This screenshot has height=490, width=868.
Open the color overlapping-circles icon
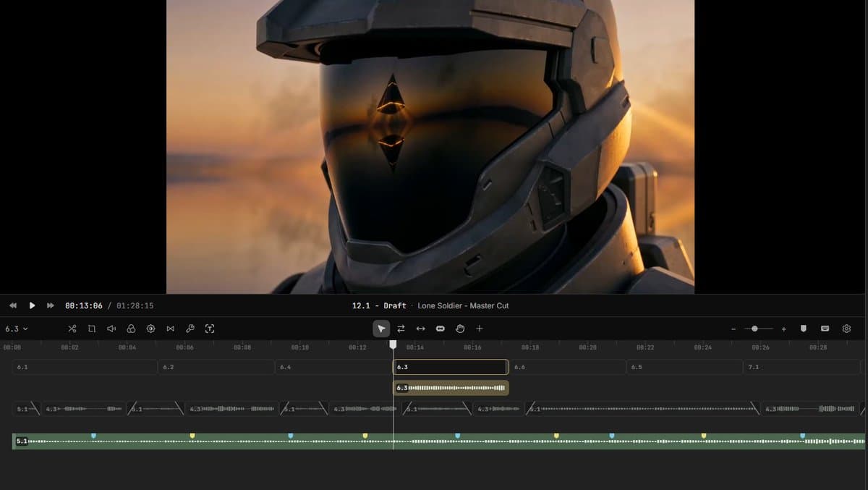[131, 329]
